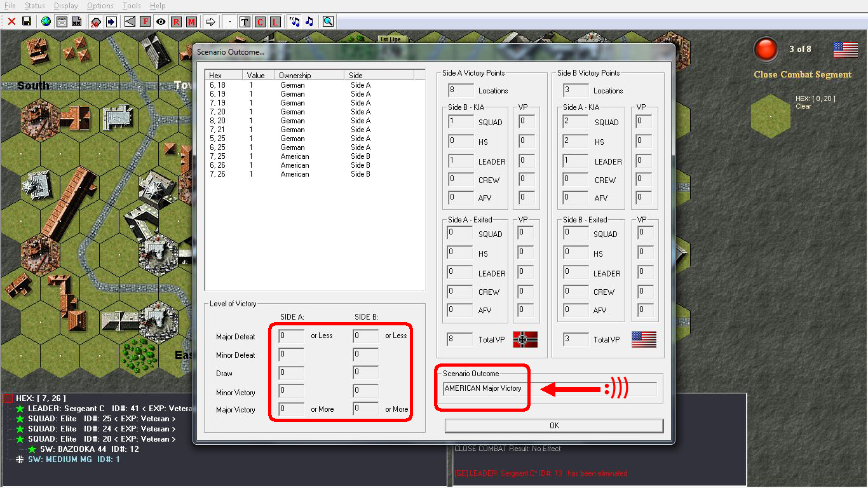Image resolution: width=868 pixels, height=488 pixels.
Task: Click the eye toolbar icon
Action: tap(161, 22)
